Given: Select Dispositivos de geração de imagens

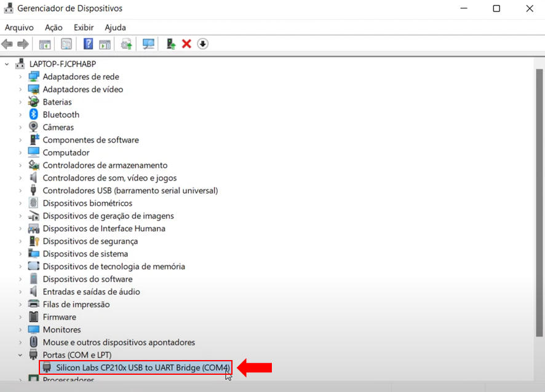Looking at the screenshot, I should tap(108, 216).
